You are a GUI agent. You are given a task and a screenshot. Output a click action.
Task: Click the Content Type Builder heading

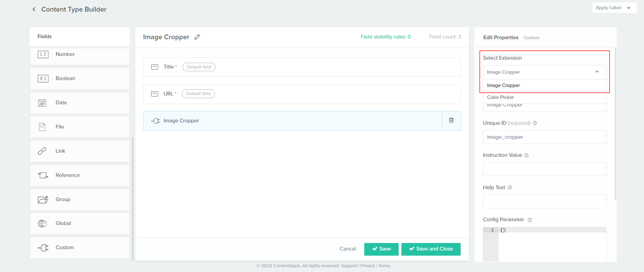coord(74,10)
